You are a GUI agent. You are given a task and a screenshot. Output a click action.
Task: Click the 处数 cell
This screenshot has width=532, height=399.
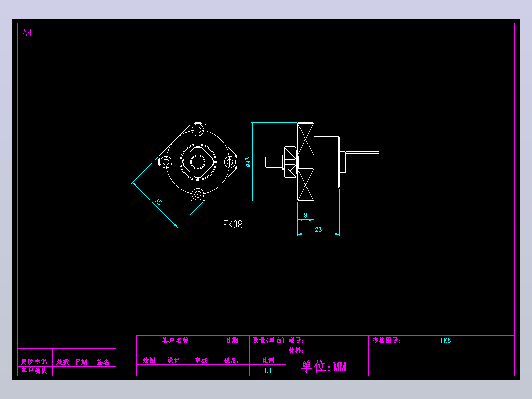(x=63, y=362)
